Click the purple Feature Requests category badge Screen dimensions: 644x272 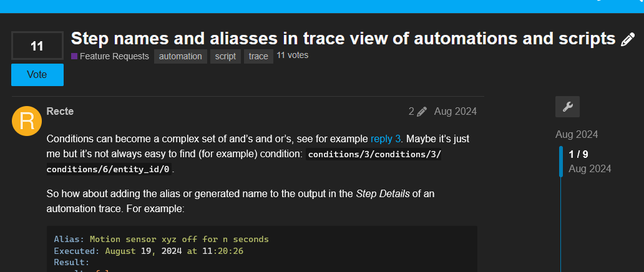click(x=110, y=56)
